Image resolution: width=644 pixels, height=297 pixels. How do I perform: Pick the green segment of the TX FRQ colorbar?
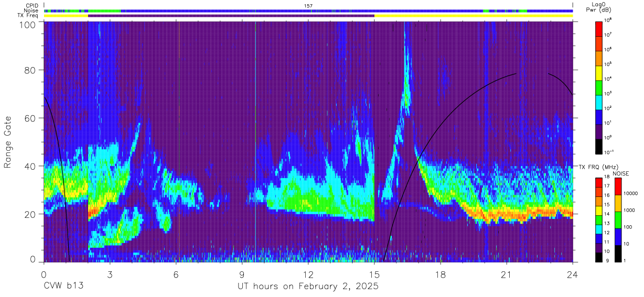(x=599, y=219)
